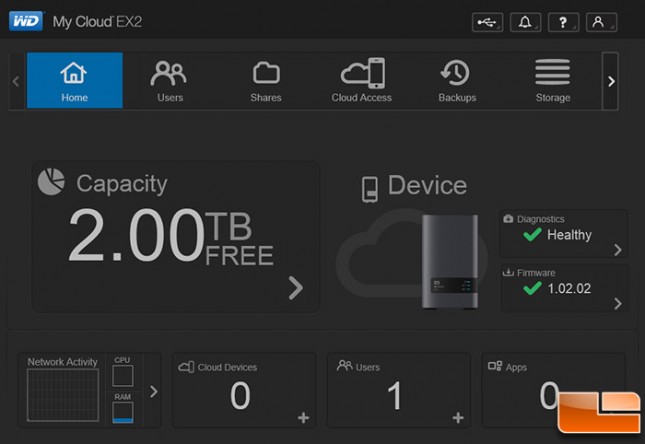Expand Network Activity panel arrow
The width and height of the screenshot is (645, 444).
click(154, 391)
